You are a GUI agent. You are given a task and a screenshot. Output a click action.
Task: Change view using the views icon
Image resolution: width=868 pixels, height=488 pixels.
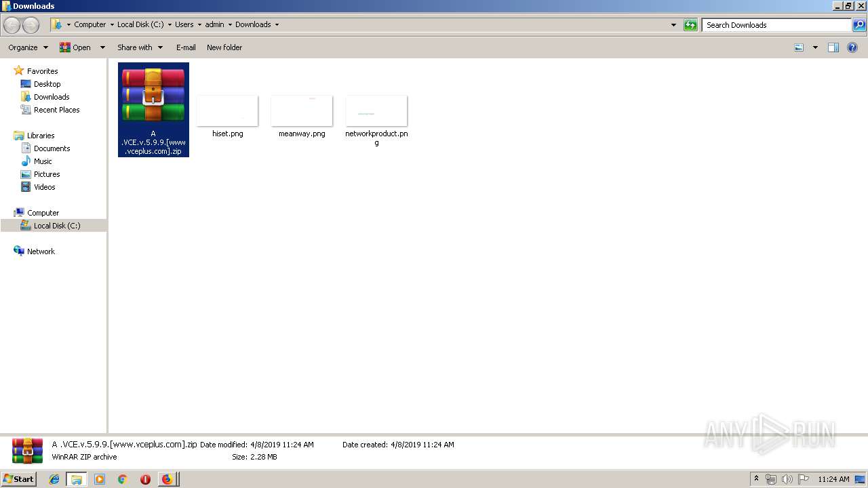(x=799, y=47)
